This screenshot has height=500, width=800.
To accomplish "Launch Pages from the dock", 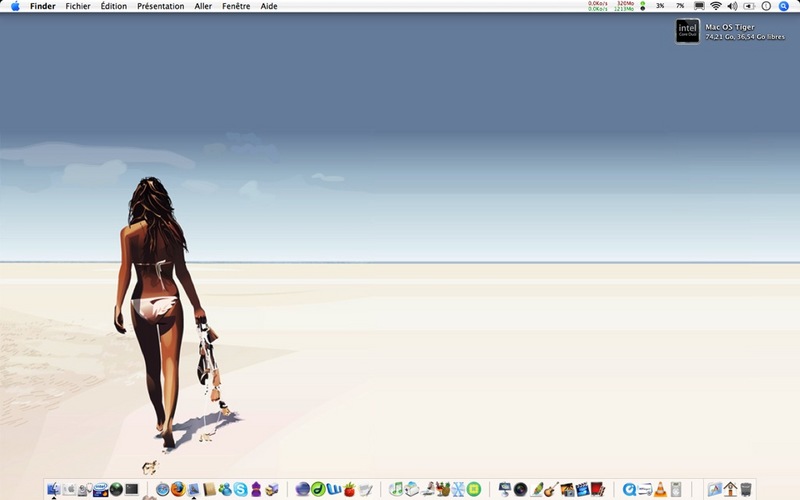I will [536, 489].
